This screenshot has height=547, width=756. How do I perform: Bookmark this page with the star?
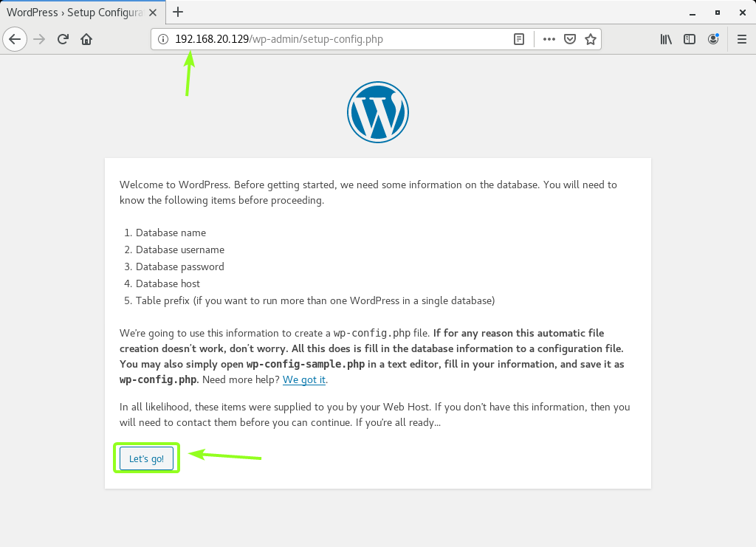[x=590, y=39]
